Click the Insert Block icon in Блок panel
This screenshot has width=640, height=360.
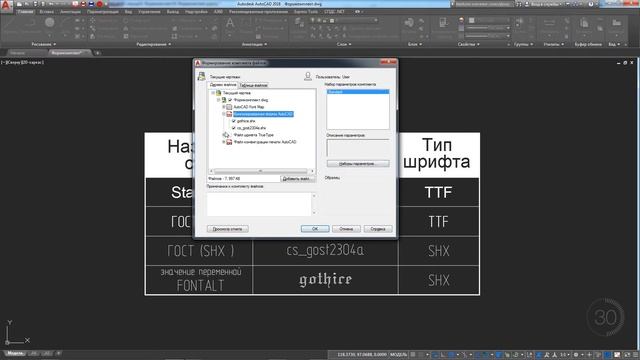click(x=409, y=23)
